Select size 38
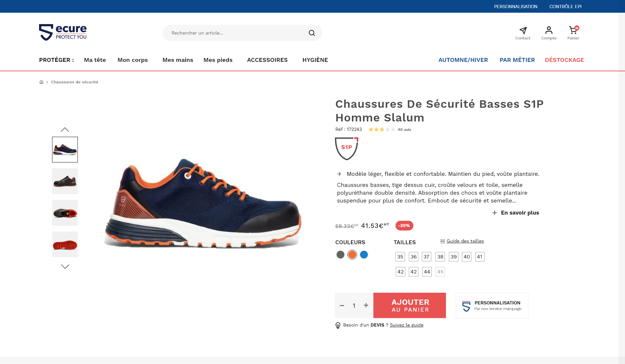The width and height of the screenshot is (625, 364). pyautogui.click(x=440, y=257)
